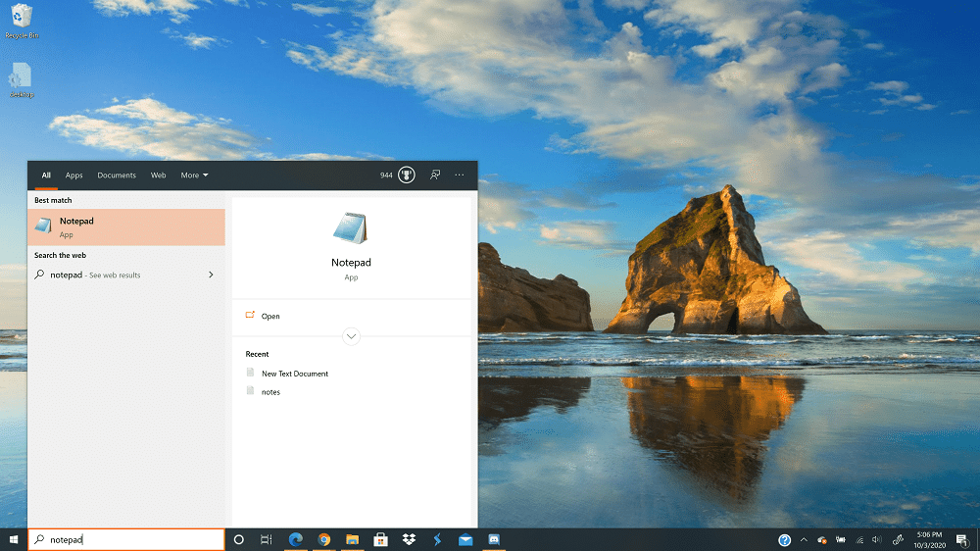Click notepad See web results
Screen dimensions: 980x551
click(x=126, y=275)
